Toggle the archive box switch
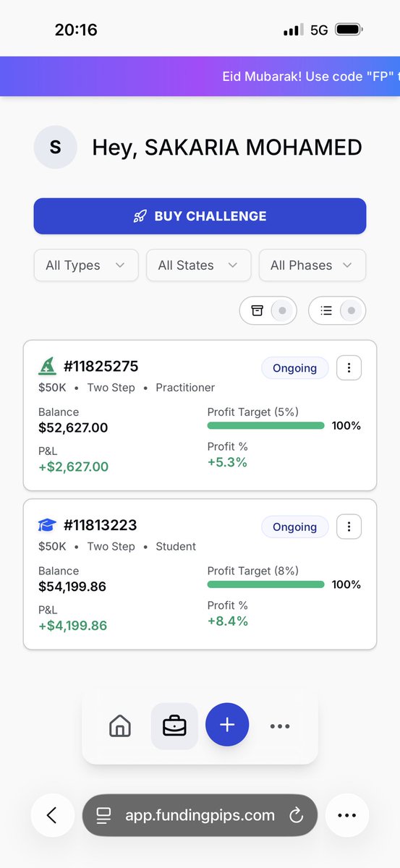400x868 pixels. (x=268, y=310)
